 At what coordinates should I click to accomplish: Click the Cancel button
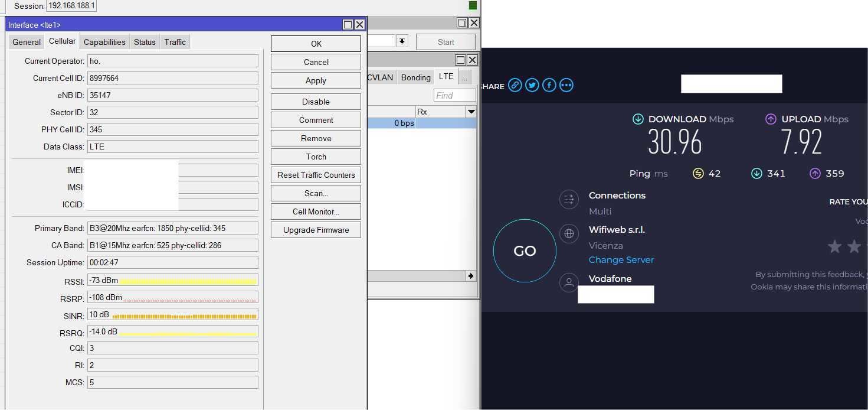click(316, 62)
